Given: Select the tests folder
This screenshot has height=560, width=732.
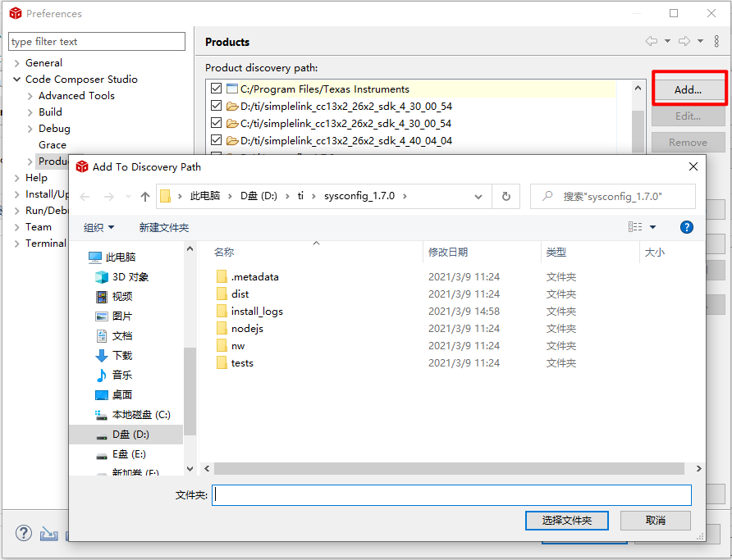Looking at the screenshot, I should tap(235, 363).
